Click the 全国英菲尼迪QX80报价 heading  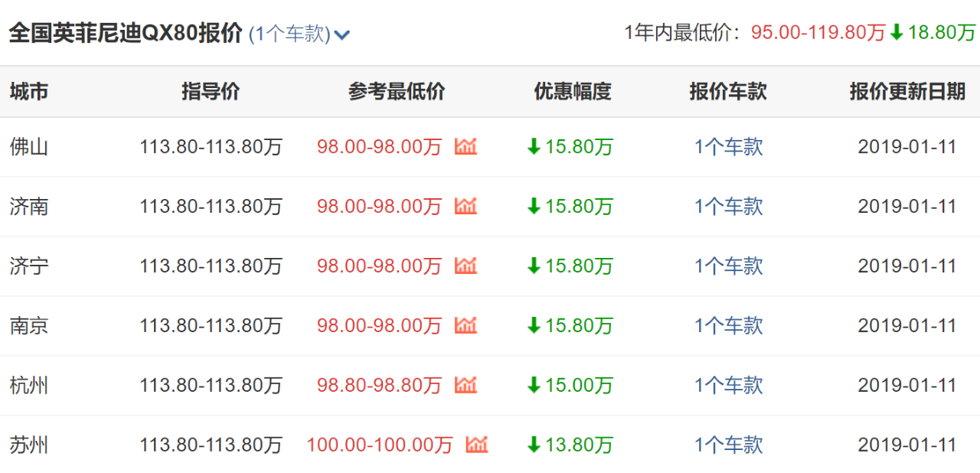pyautogui.click(x=126, y=34)
